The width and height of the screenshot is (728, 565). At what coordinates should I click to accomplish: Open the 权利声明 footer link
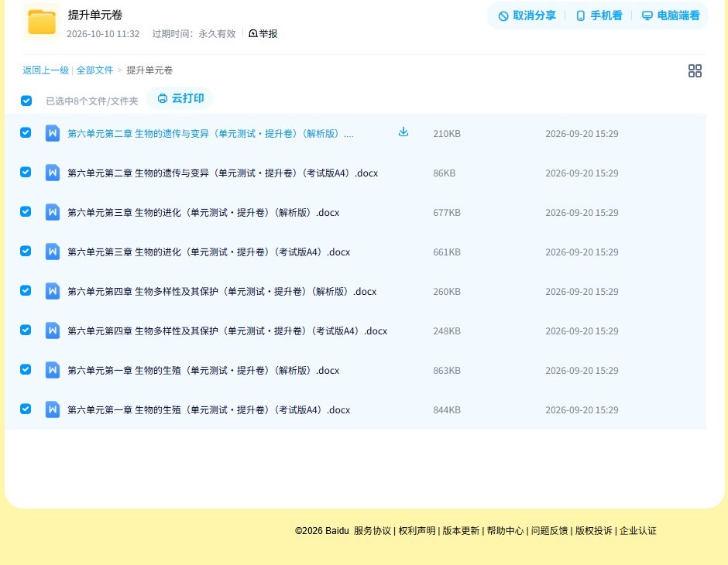click(417, 531)
